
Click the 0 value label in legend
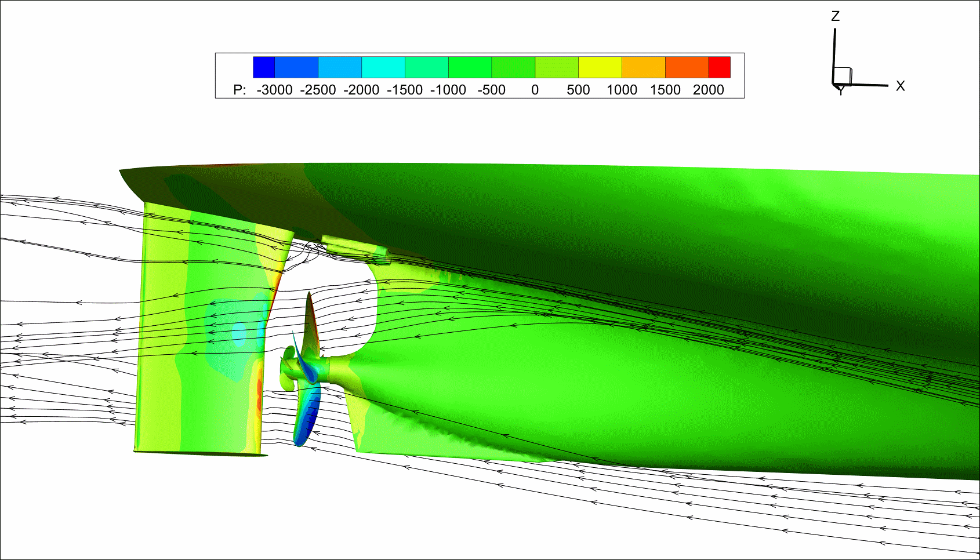click(x=535, y=90)
